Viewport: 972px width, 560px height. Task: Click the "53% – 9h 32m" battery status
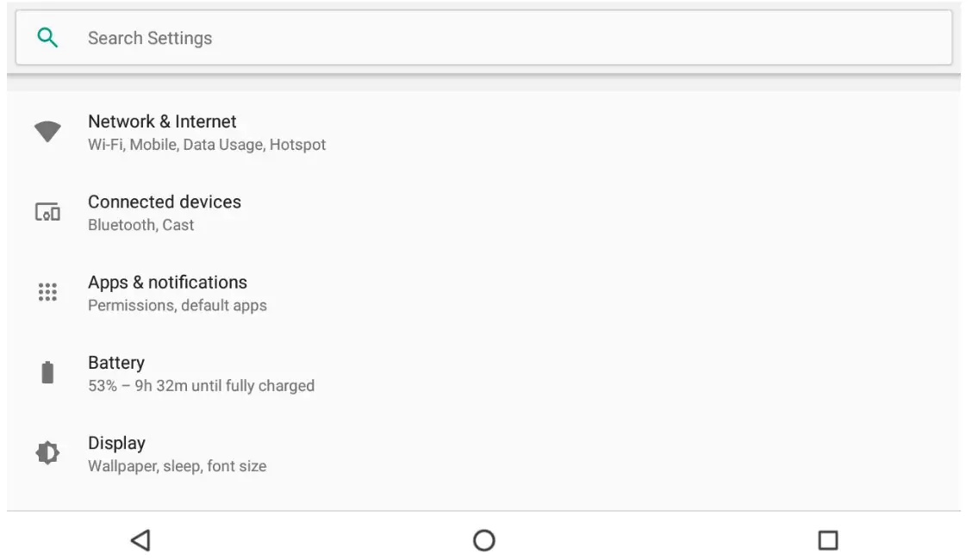coord(201,386)
